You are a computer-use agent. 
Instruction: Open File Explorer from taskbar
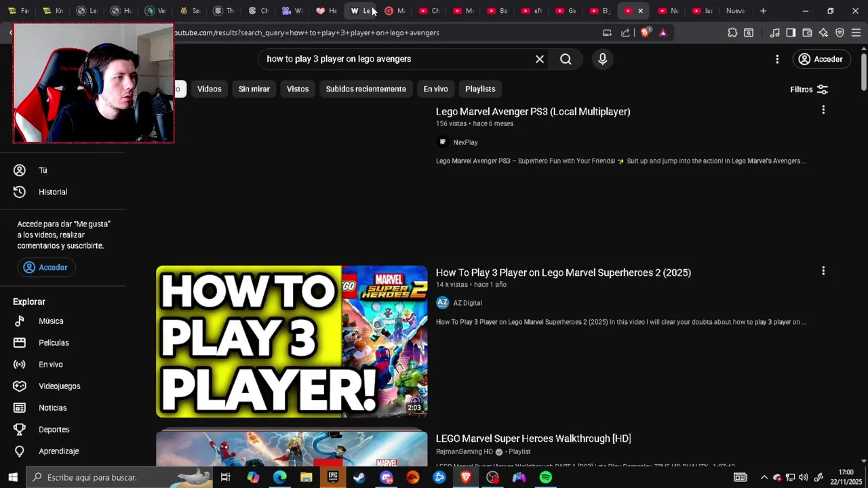306,477
